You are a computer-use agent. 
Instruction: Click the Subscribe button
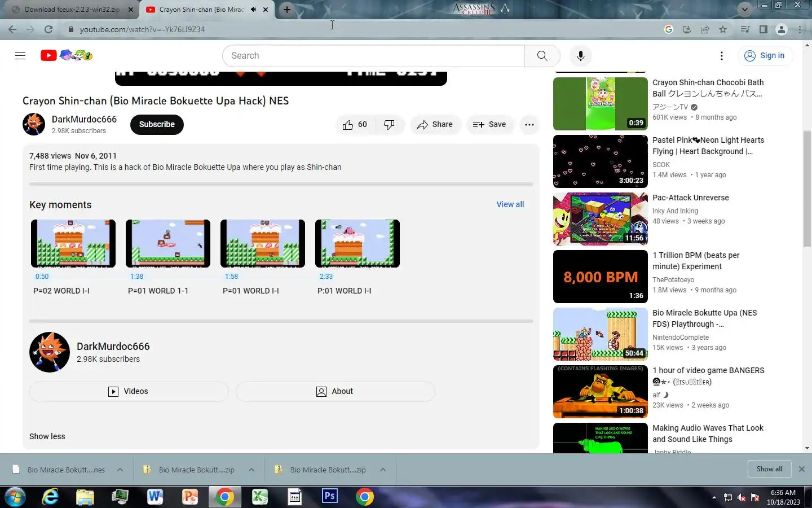point(157,124)
